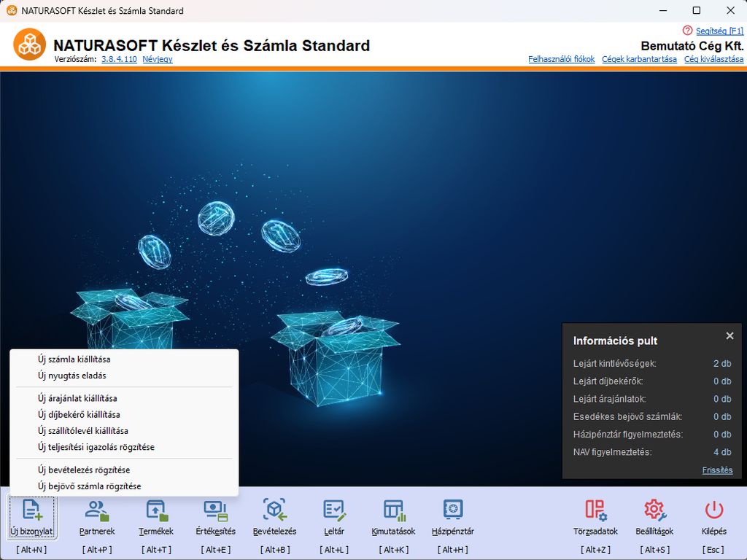Image resolution: width=747 pixels, height=560 pixels.
Task: Click the Kimutatások reports icon
Action: [x=394, y=510]
